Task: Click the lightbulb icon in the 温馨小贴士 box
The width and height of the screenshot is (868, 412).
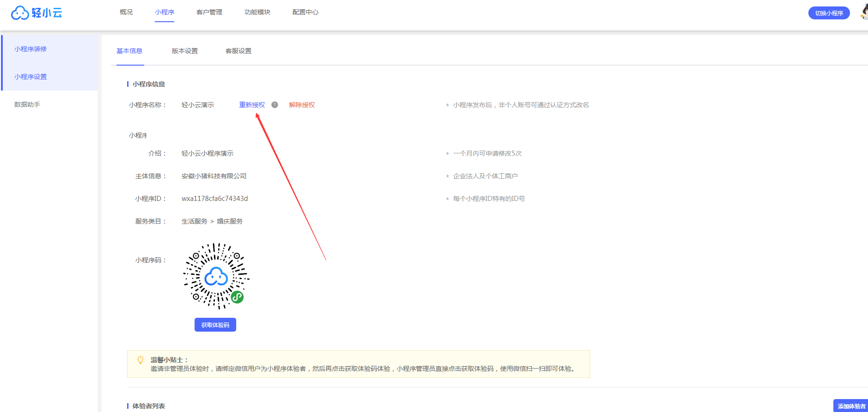Action: point(141,360)
